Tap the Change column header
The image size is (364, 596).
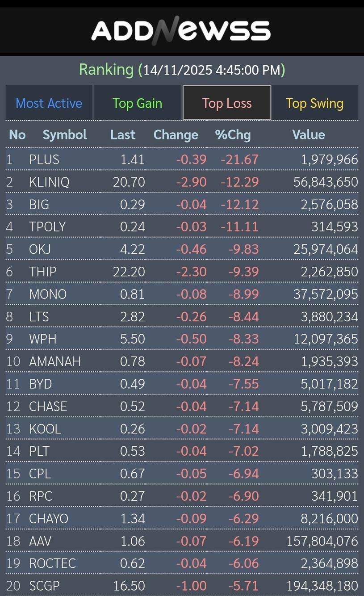pyautogui.click(x=176, y=134)
